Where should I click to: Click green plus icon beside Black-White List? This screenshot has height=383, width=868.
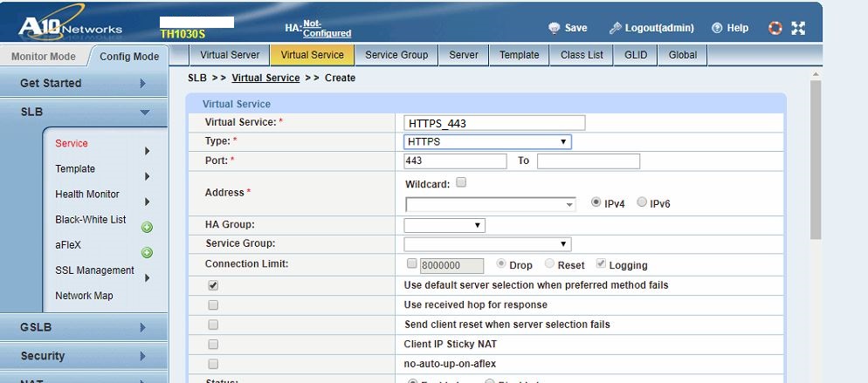click(147, 228)
